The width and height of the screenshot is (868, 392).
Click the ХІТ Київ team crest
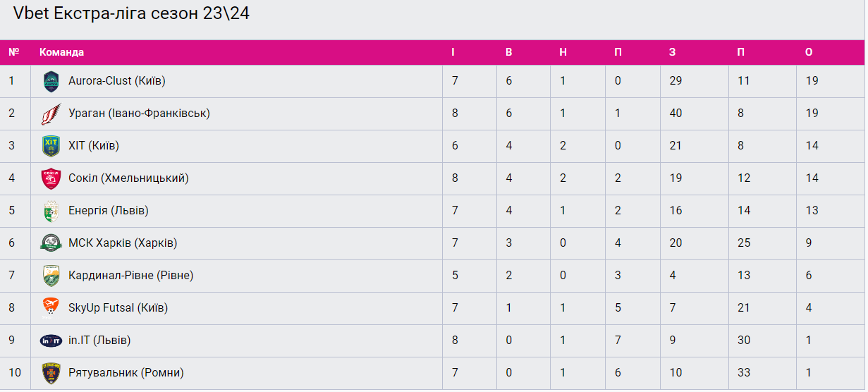pos(51,147)
